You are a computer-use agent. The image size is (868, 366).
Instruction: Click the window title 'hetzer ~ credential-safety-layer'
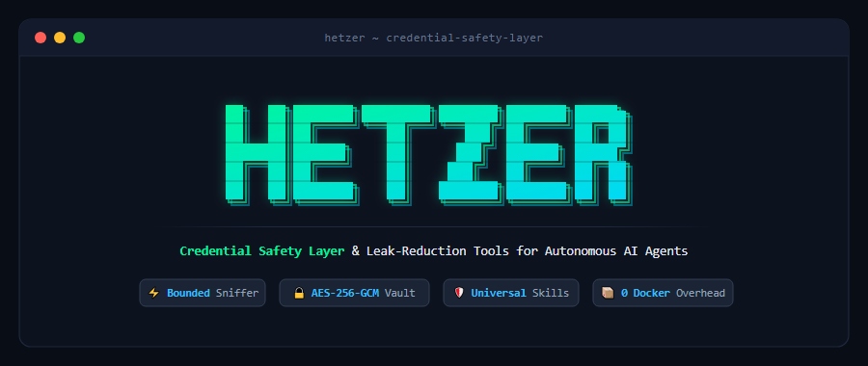433,38
